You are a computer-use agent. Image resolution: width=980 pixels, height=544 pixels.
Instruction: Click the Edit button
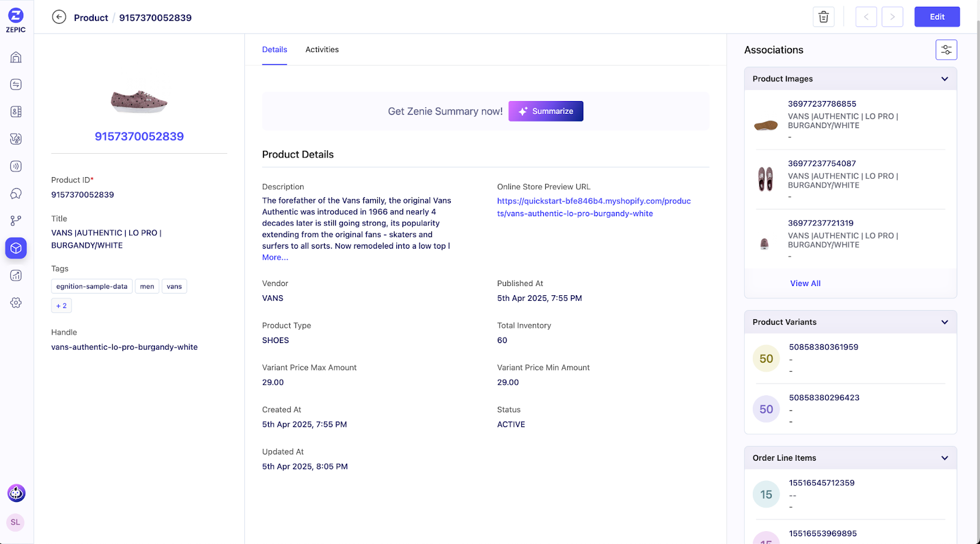click(x=937, y=17)
